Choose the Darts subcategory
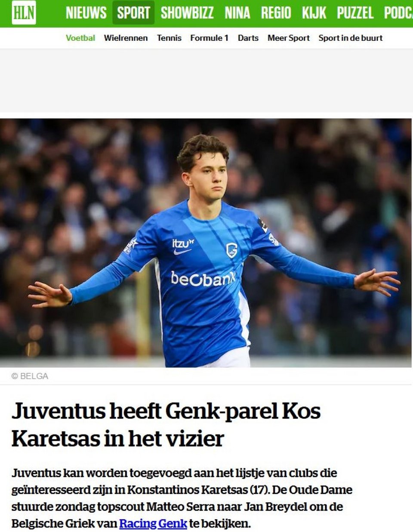 248,38
